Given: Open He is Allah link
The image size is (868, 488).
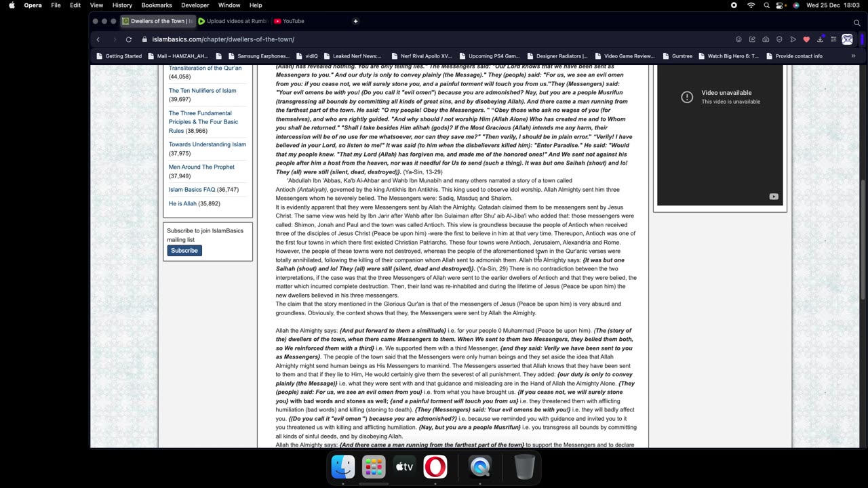Looking at the screenshot, I should (x=182, y=203).
